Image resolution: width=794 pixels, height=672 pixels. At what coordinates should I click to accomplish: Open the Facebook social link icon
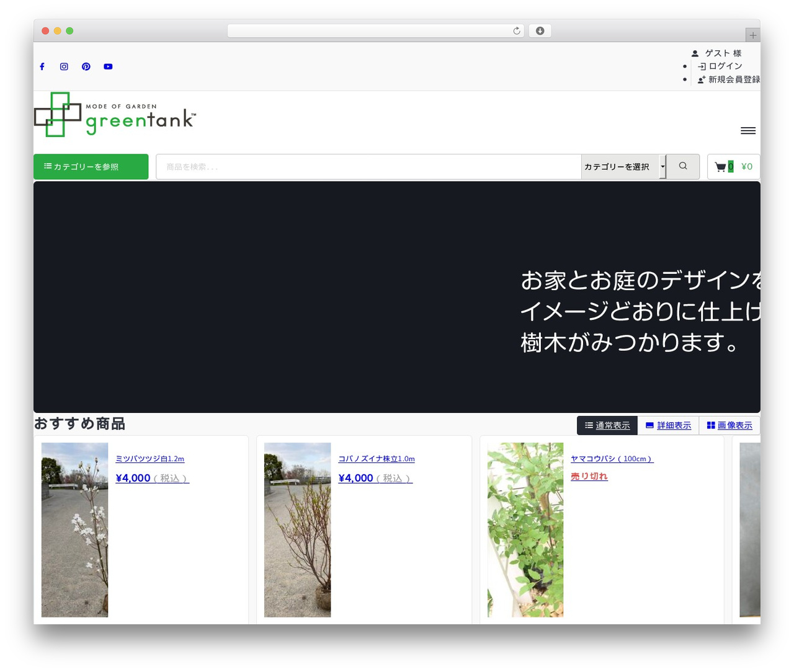[x=42, y=66]
